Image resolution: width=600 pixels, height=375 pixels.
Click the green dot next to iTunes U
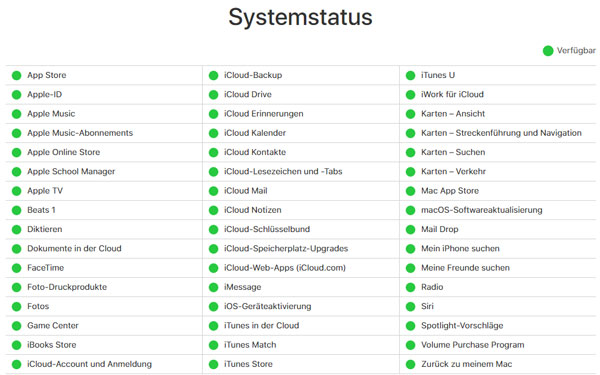[411, 75]
